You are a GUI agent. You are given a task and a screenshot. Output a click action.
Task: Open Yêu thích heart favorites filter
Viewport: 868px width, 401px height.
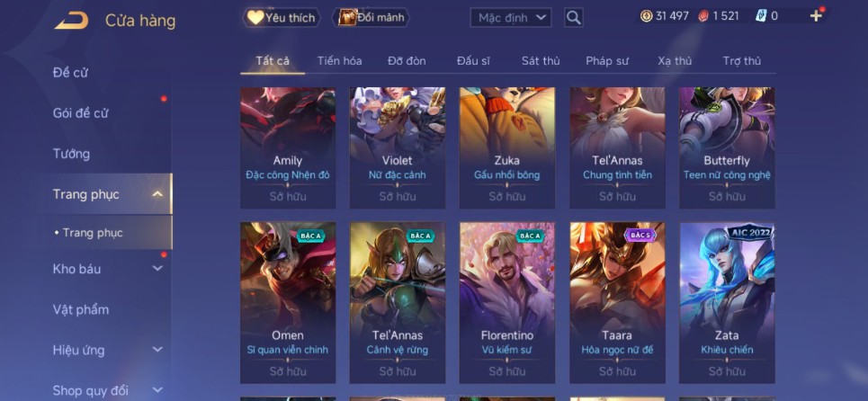click(x=281, y=18)
